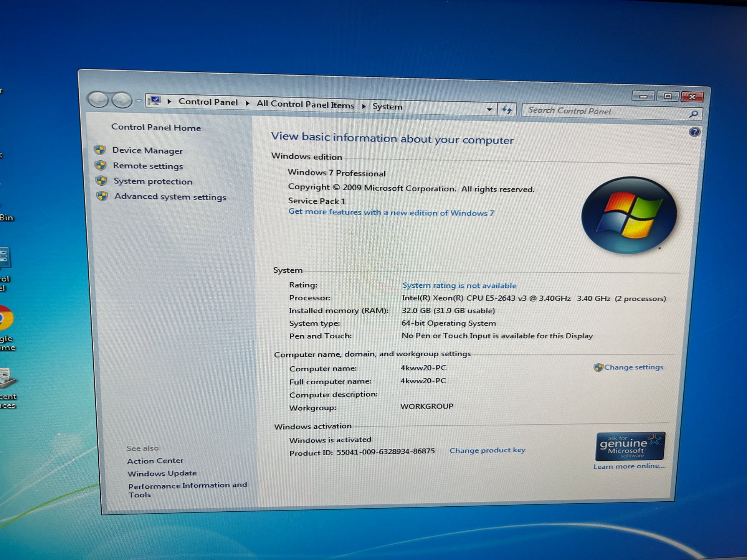Click Change settings link
Screen dimensions: 747x560
634,367
